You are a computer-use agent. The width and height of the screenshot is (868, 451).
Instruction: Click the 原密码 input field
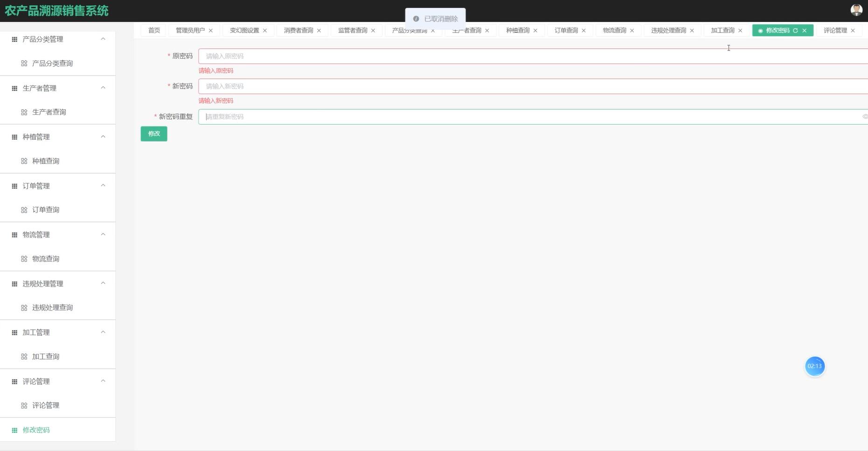click(532, 56)
